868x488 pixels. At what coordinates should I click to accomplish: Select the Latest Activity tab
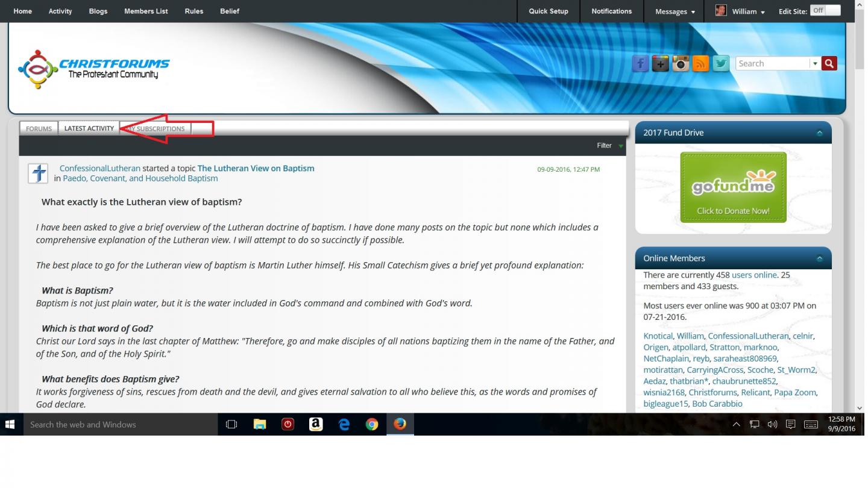point(89,128)
